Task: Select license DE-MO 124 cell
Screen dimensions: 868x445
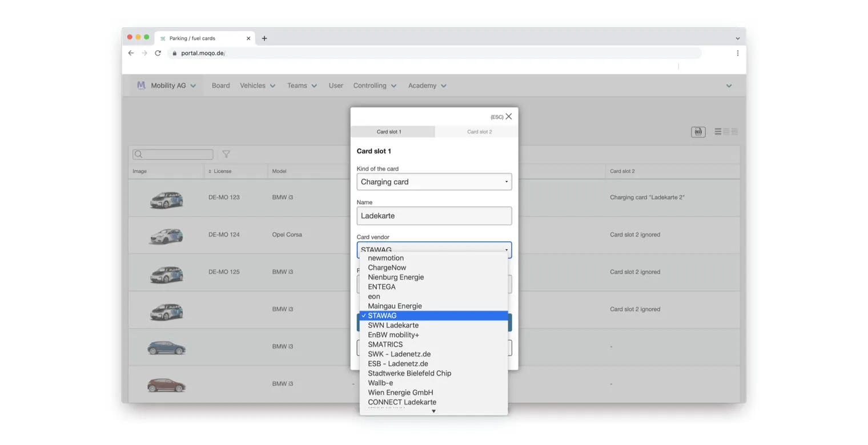Action: tap(224, 234)
